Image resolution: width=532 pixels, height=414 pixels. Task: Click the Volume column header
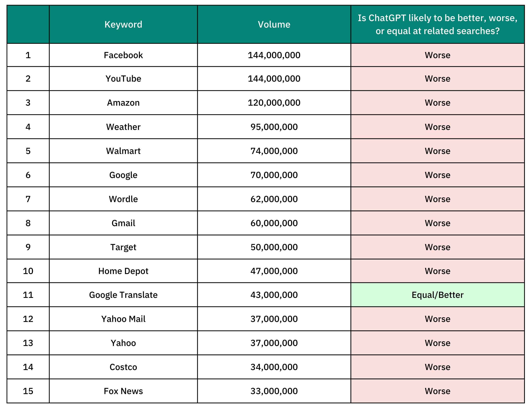click(x=274, y=24)
